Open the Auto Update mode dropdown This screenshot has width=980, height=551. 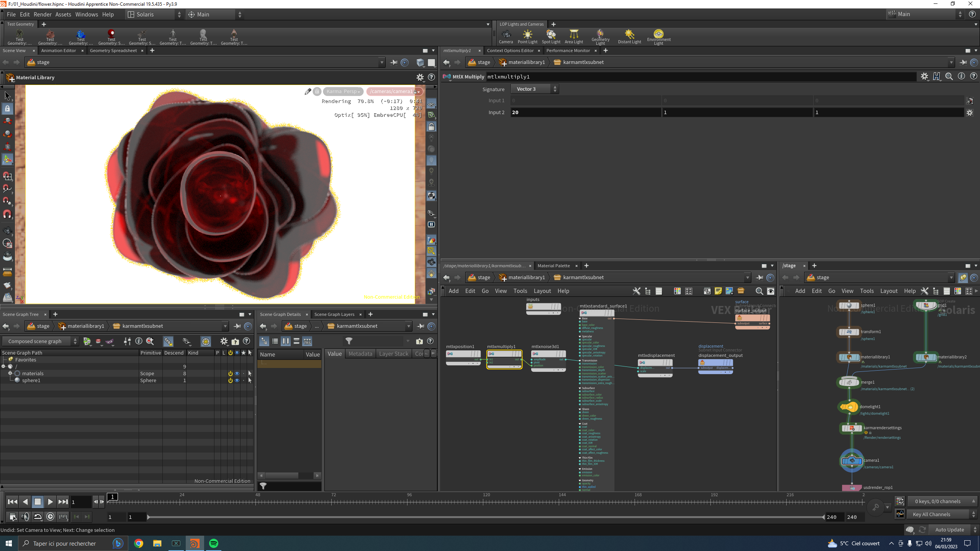(x=954, y=530)
